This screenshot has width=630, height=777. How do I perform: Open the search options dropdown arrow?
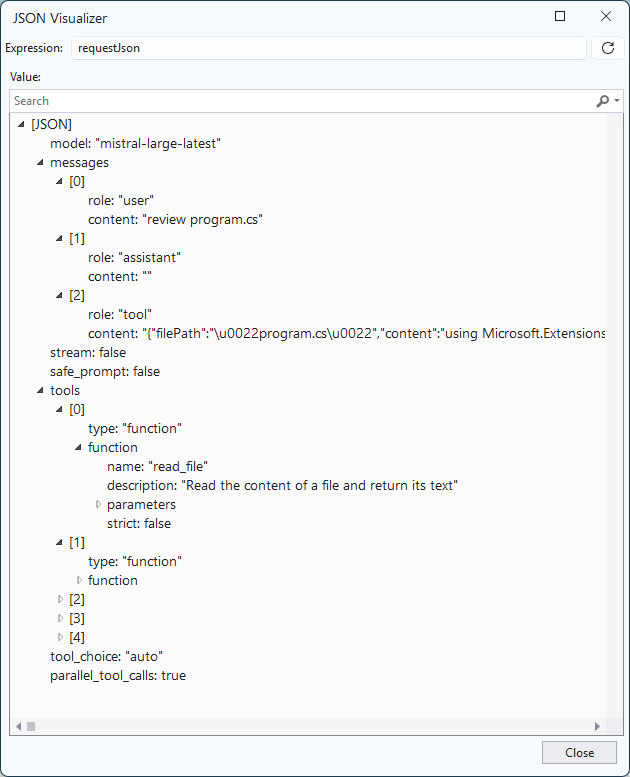(617, 101)
